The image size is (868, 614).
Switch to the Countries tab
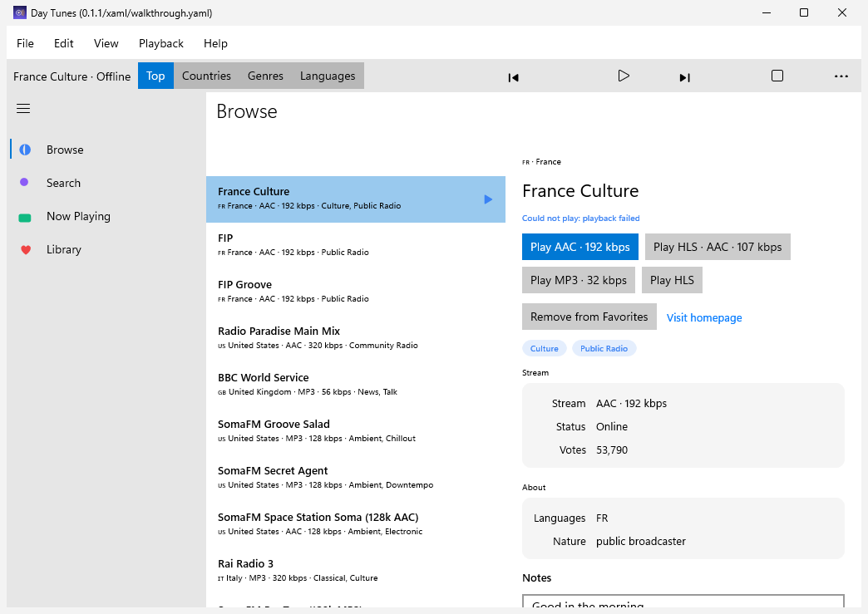point(206,76)
